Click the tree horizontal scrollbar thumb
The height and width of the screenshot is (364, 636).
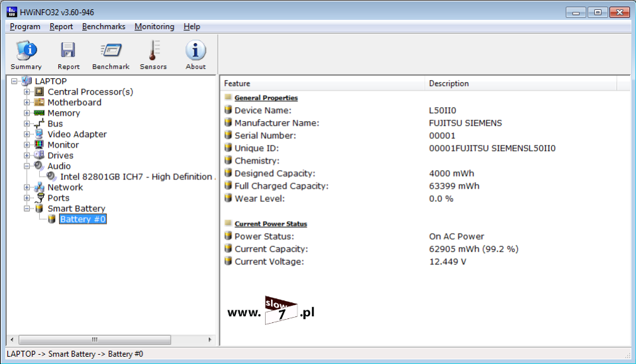point(95,340)
